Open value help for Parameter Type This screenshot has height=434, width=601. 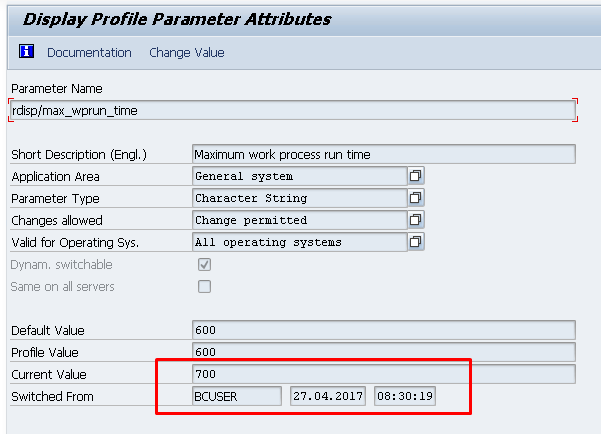click(415, 198)
